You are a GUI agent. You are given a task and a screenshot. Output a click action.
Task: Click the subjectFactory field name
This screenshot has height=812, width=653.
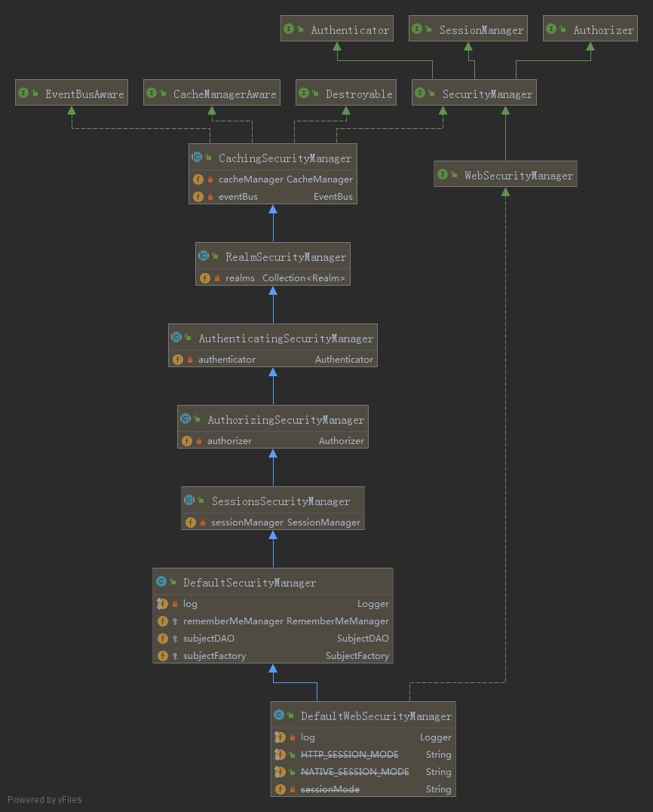[x=214, y=656]
